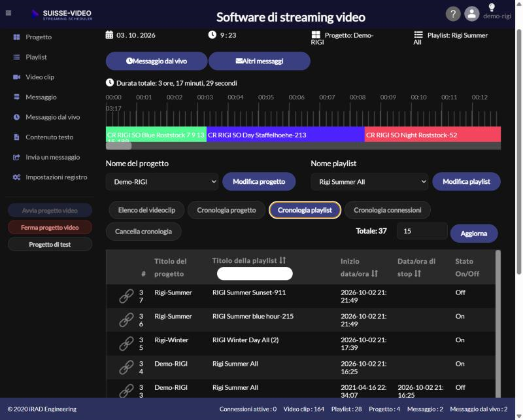523x420 pixels.
Task: Open Messaggio in the sidebar
Action: click(41, 97)
